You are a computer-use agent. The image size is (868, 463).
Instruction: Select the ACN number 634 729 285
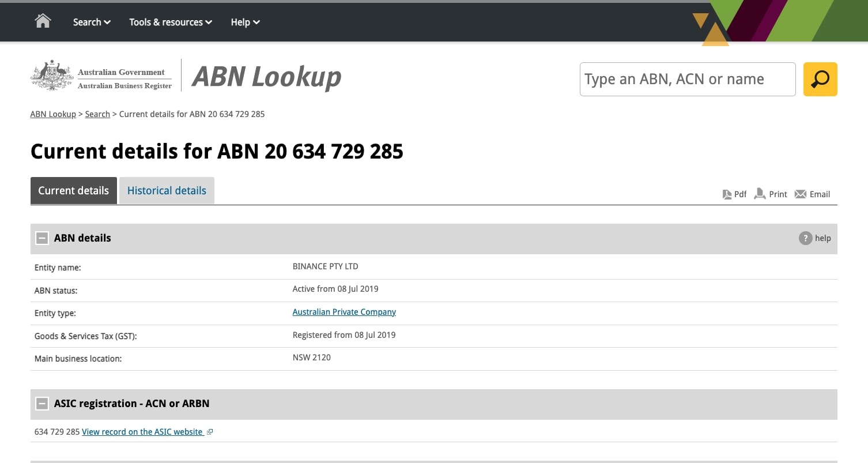[57, 432]
